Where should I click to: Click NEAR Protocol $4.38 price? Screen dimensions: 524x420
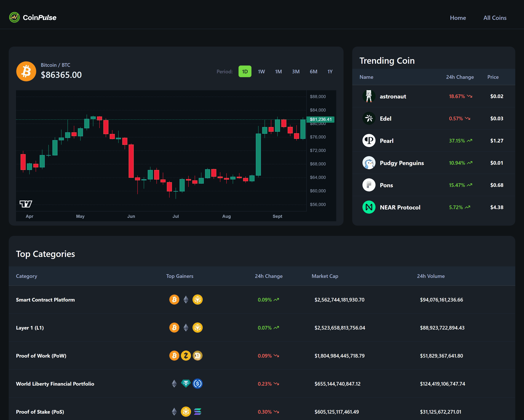[497, 207]
